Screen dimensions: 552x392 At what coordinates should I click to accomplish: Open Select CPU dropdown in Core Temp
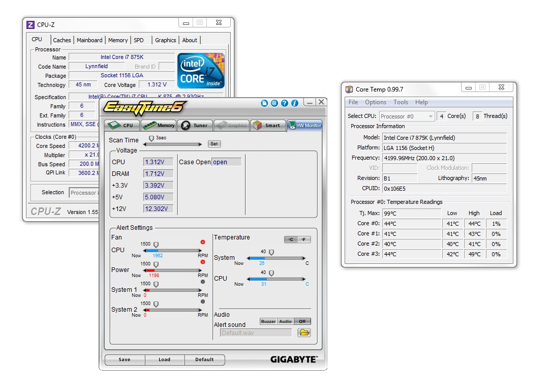point(407,116)
